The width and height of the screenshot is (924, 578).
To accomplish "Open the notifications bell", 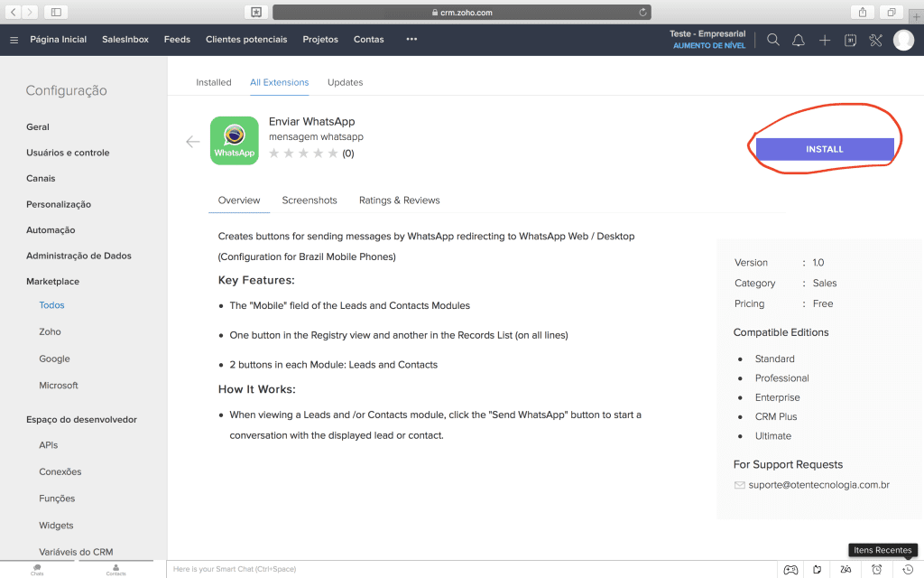I will tap(799, 40).
